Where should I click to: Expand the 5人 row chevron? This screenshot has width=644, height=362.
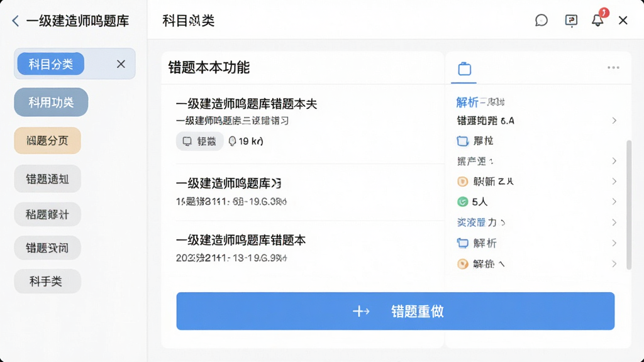click(x=614, y=202)
